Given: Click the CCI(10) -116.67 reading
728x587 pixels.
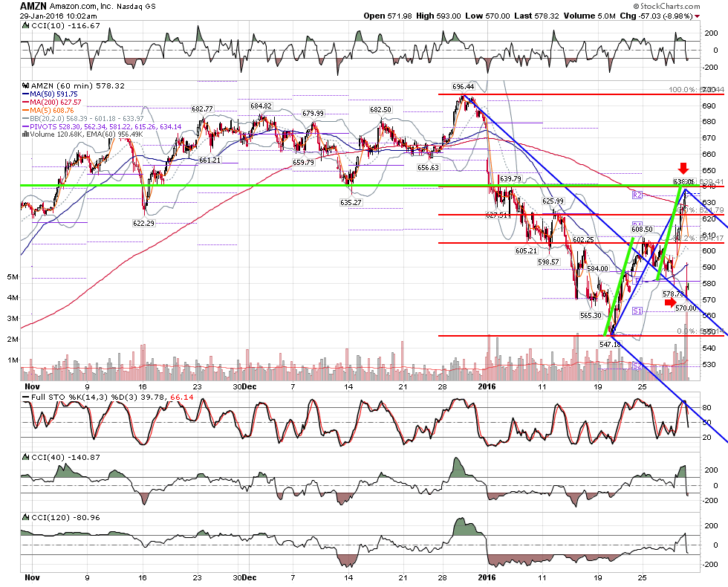Looking at the screenshot, I should (65, 26).
